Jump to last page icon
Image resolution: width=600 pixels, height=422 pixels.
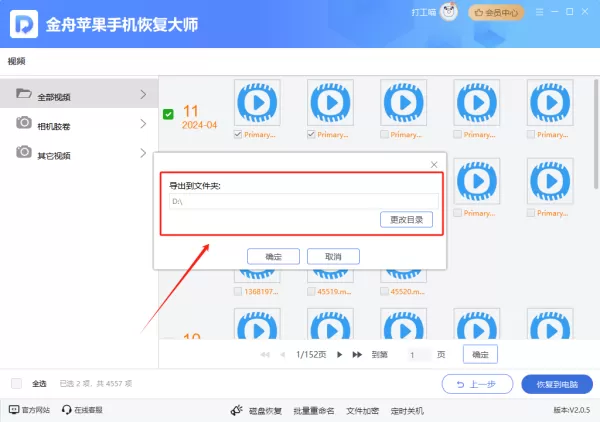(357, 355)
